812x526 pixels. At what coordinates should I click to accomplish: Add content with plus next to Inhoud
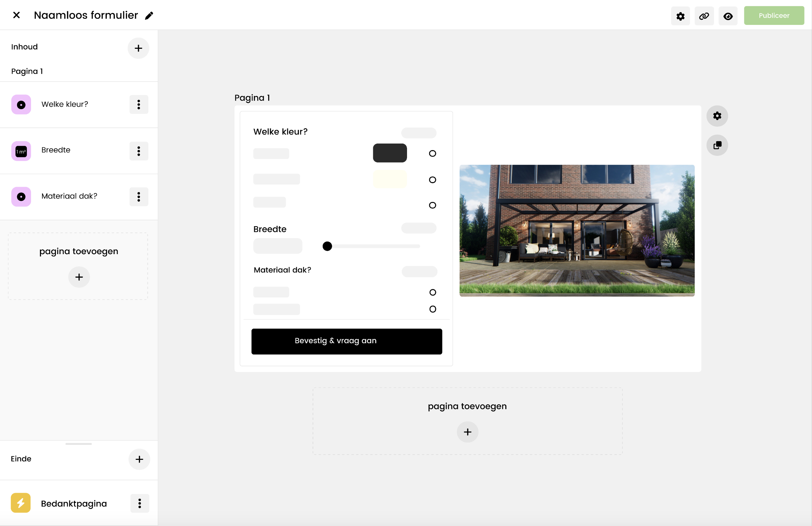pyautogui.click(x=138, y=48)
